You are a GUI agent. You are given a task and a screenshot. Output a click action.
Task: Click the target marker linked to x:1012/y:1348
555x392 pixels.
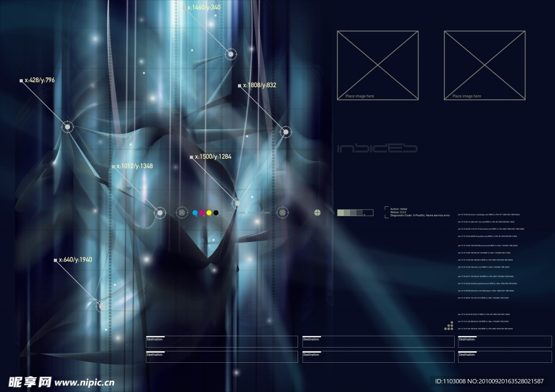coord(160,213)
